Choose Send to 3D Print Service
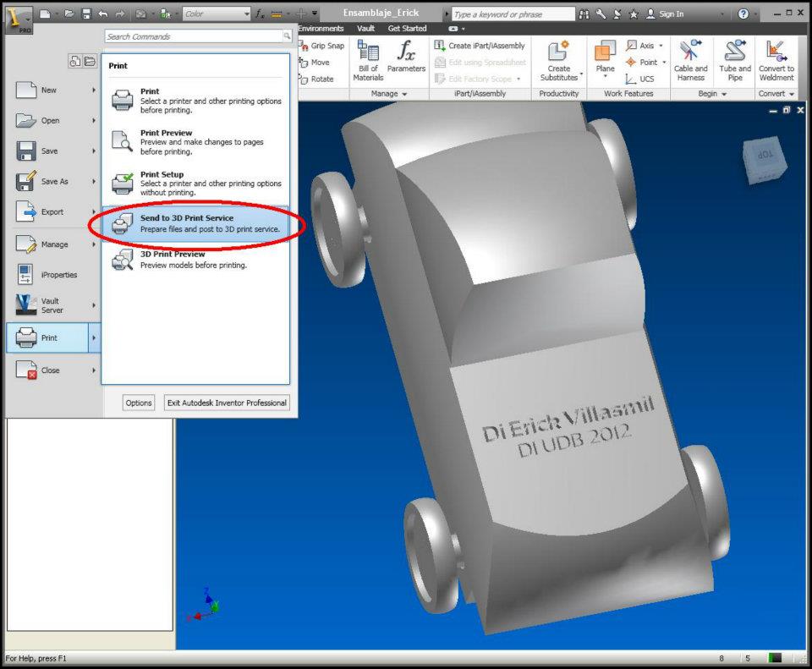Image resolution: width=812 pixels, height=669 pixels. (x=195, y=223)
